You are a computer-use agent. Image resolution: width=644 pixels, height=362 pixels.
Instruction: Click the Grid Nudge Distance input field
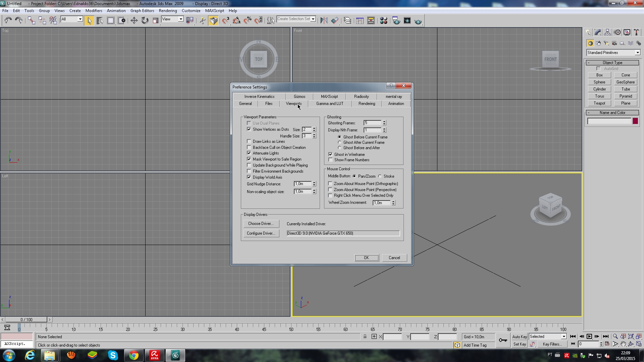(303, 183)
